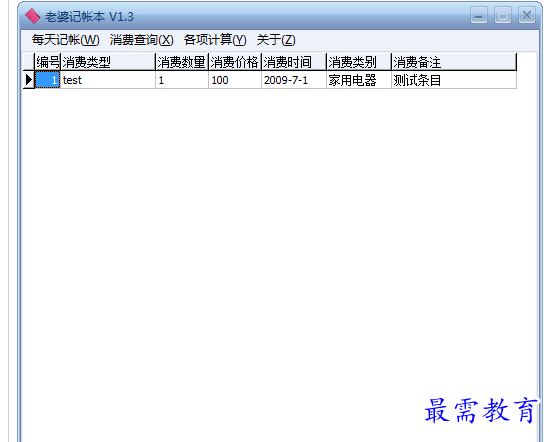Click the date cell '2009-7-1'

tap(294, 80)
